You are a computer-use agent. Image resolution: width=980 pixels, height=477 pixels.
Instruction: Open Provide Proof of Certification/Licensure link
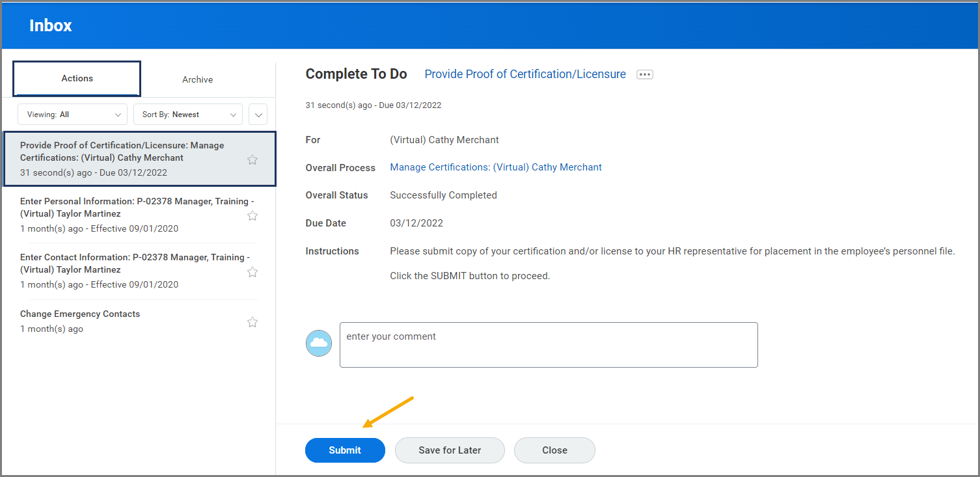tap(524, 74)
